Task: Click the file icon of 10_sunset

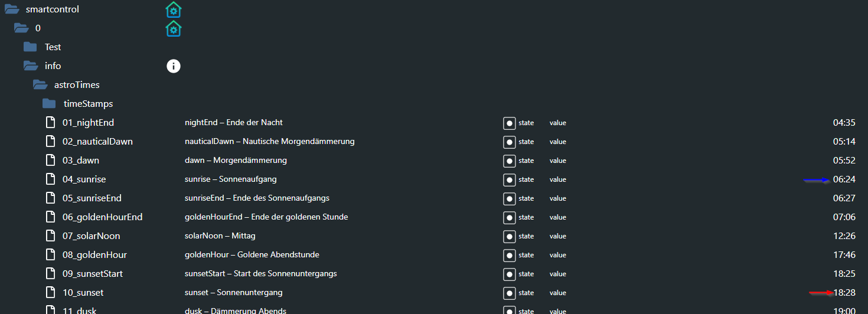Action: [51, 293]
